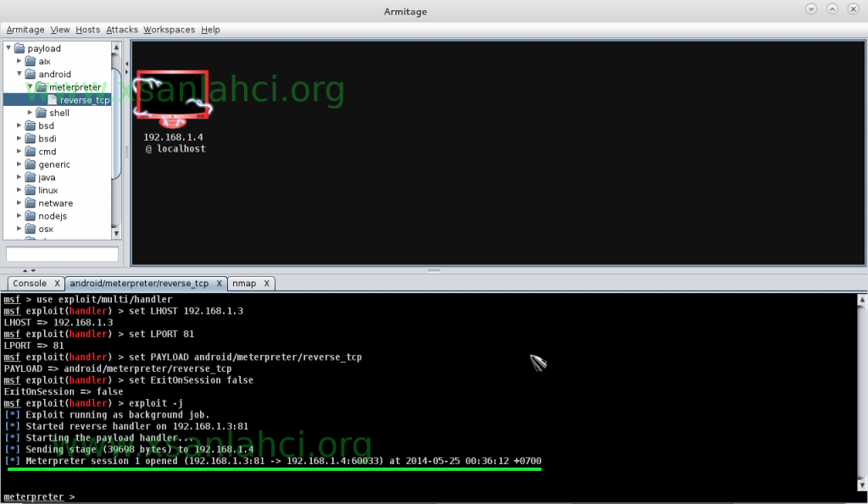Open the Workspaces menu
868x504 pixels.
click(x=169, y=30)
